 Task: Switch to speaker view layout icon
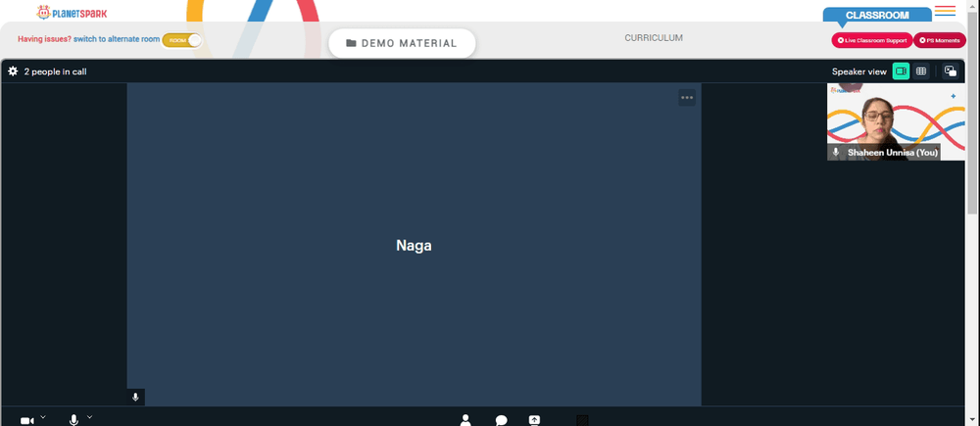(x=901, y=71)
